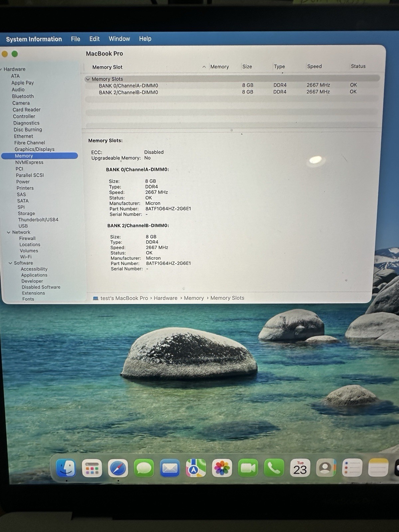
Task: Sort by Memory Slot column header
Action: point(107,67)
